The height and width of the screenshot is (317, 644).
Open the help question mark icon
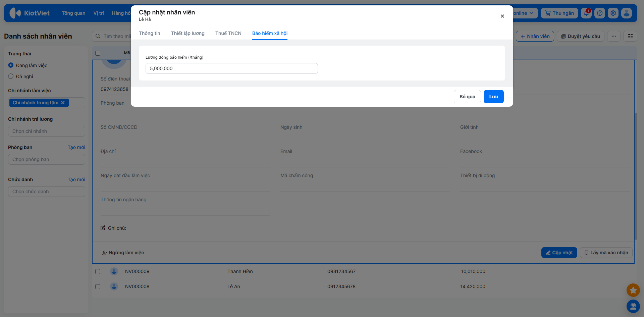[x=600, y=13]
